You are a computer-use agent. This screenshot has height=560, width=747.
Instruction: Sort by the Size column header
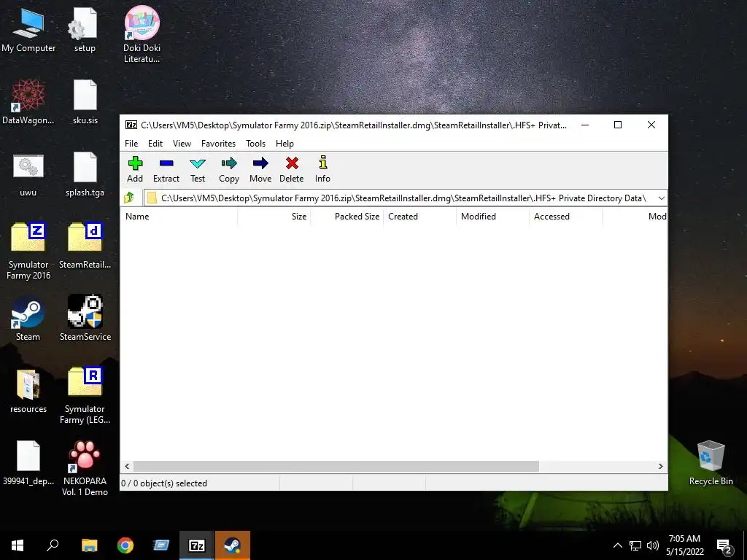click(274, 216)
